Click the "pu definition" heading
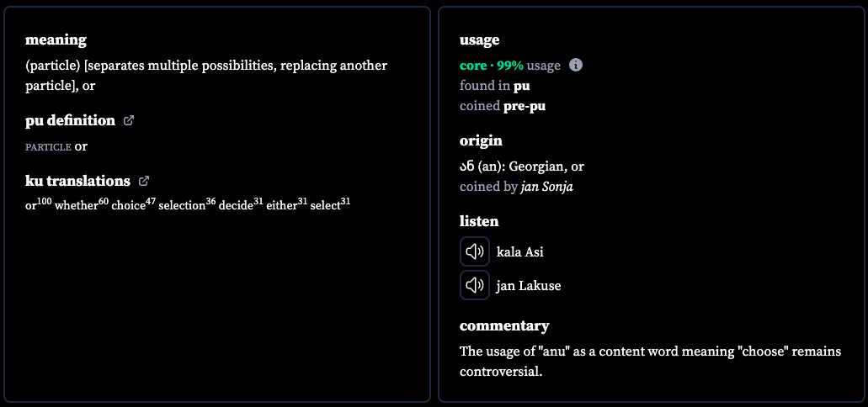Screen dimensions: 868x407 [x=71, y=120]
